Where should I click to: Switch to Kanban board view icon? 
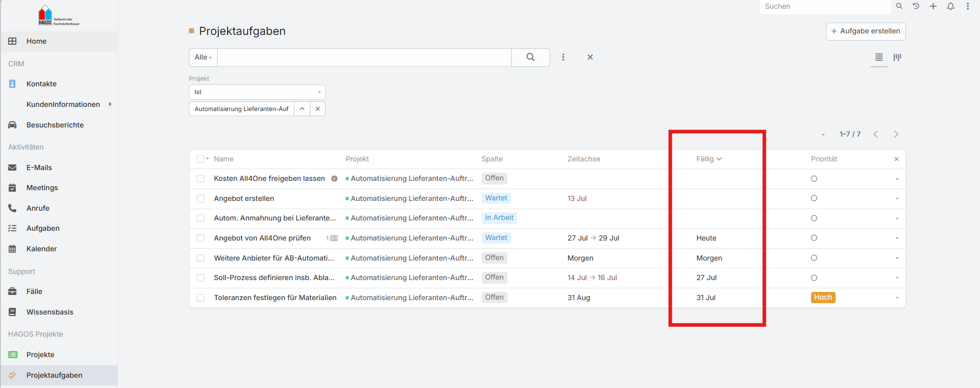point(897,57)
